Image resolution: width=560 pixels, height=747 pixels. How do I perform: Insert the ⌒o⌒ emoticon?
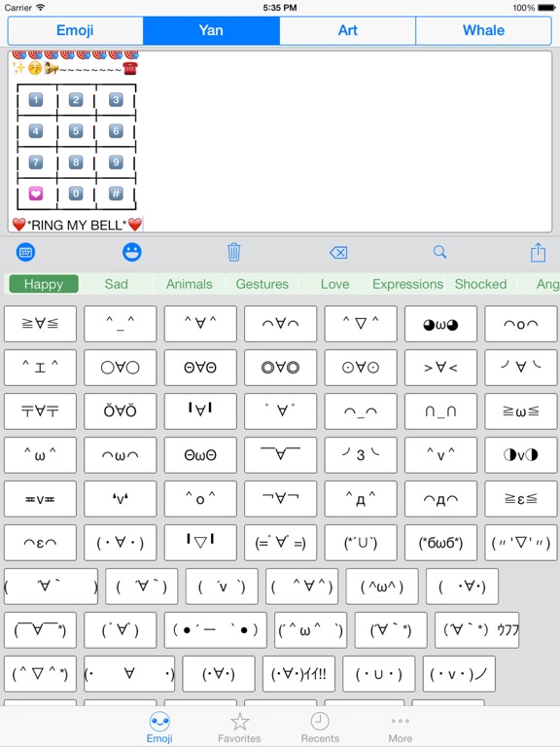tap(521, 324)
